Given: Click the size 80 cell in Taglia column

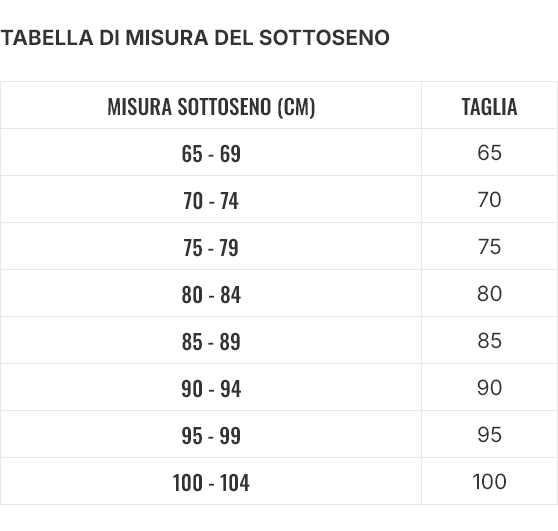Looking at the screenshot, I should pos(489,293).
